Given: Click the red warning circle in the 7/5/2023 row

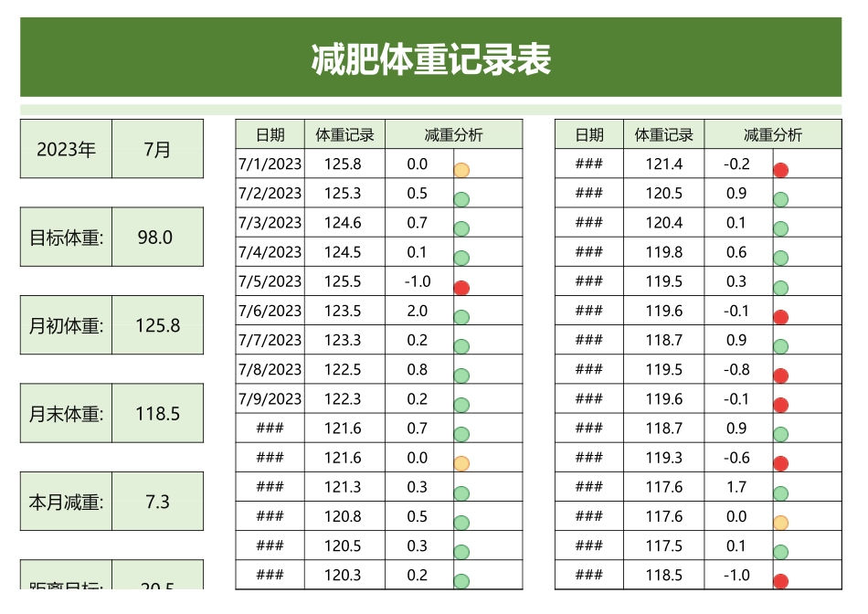Looking at the screenshot, I should coord(461,288).
